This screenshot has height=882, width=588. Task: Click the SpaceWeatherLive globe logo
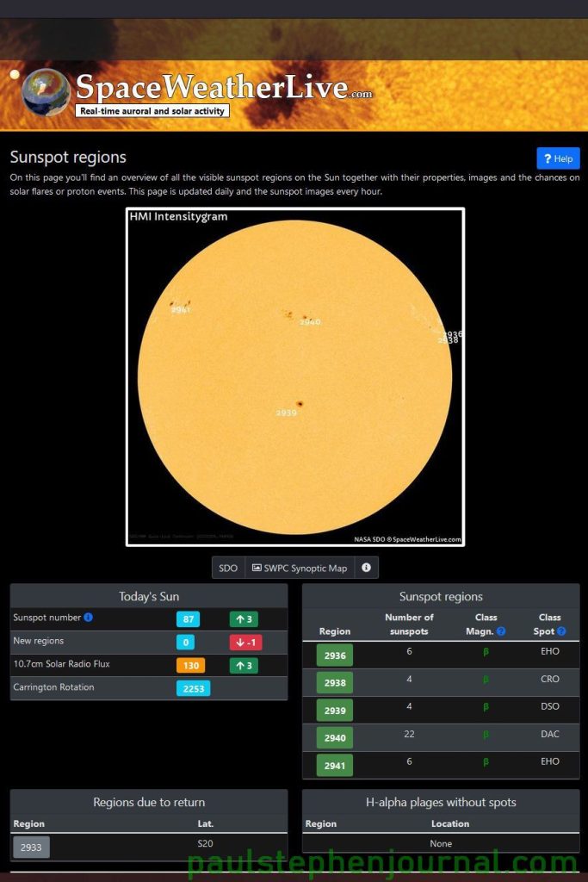click(x=46, y=92)
